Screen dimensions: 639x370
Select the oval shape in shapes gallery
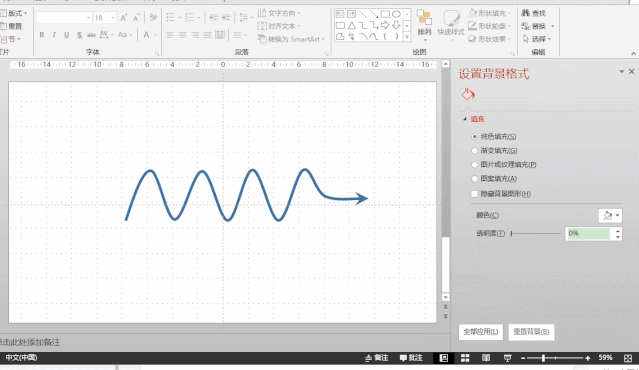tap(396, 14)
